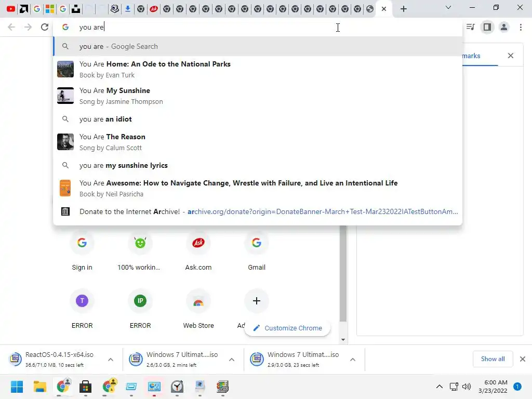Viewport: 532px width, 399px height.
Task: Expand options for ReactOS iso download
Action: [x=111, y=360]
